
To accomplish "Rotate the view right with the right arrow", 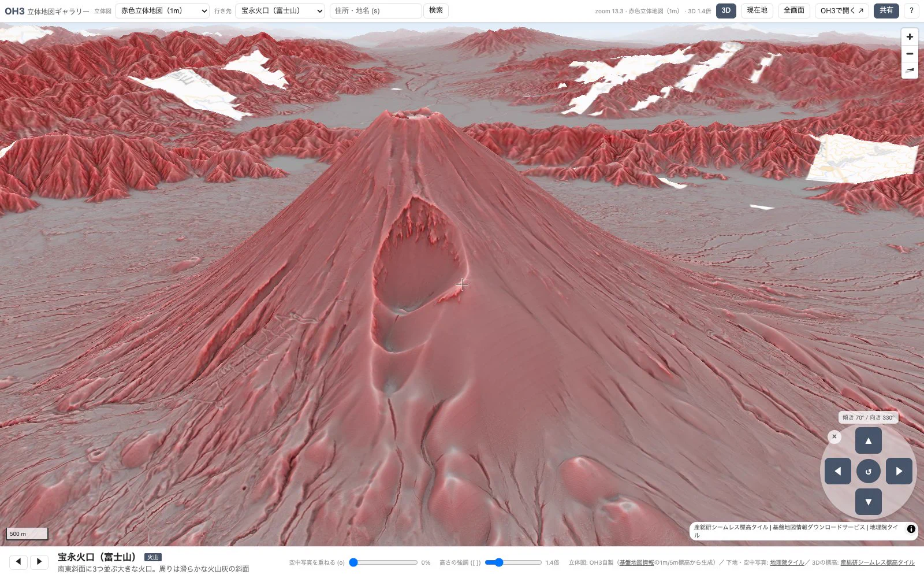I will coord(899,471).
